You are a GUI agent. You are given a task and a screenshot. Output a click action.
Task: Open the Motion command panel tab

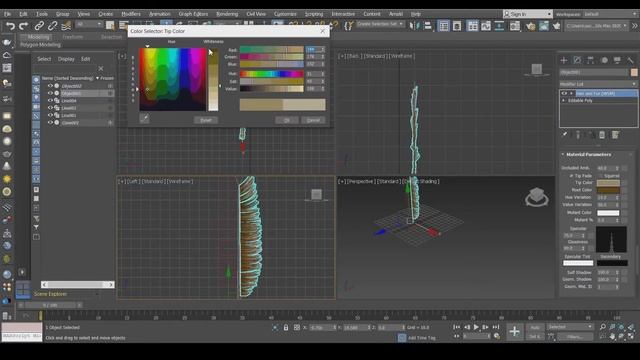pyautogui.click(x=604, y=60)
